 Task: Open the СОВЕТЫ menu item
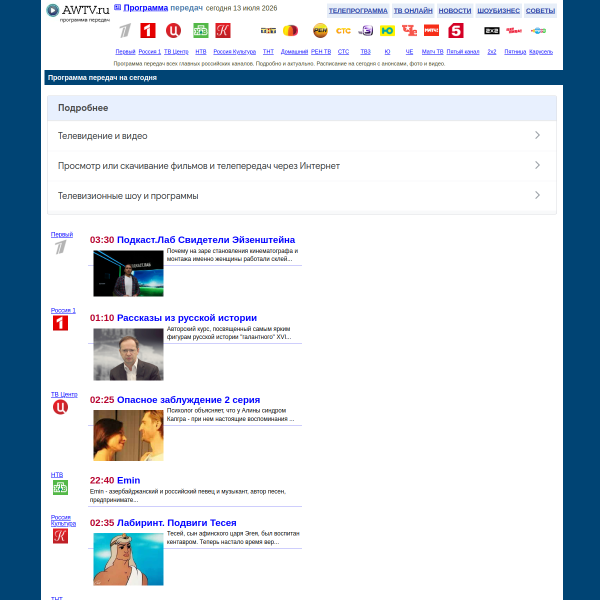tap(540, 11)
